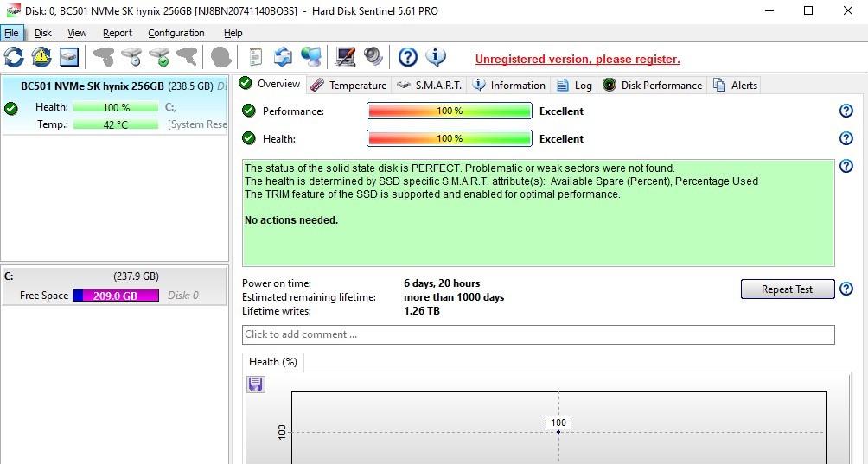Screen dimensions: 868x464
Task: Click the 100 data point label on graph
Action: tap(558, 423)
